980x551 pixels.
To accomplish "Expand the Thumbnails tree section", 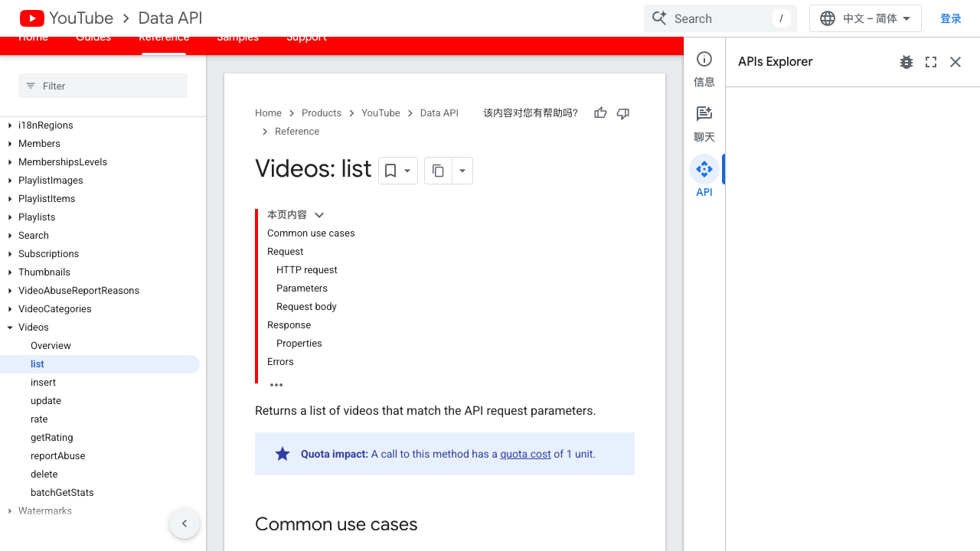I will click(x=10, y=272).
